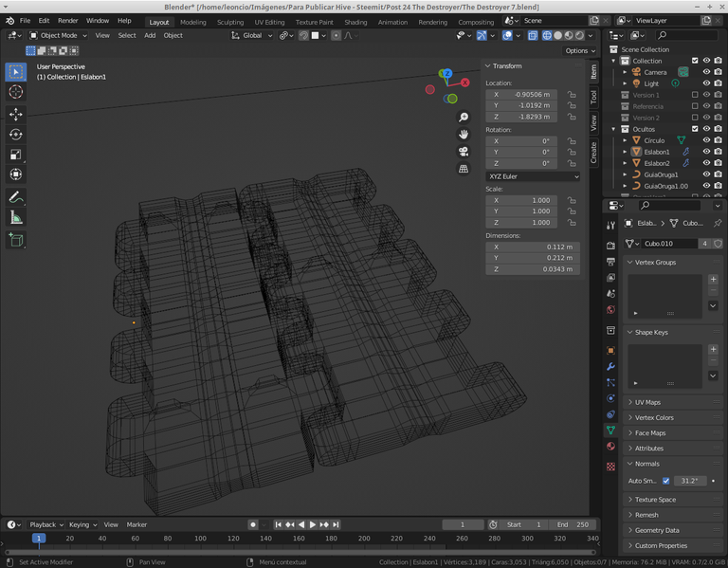The width and height of the screenshot is (728, 568).
Task: Disable Eslabon2 in renders camera icon
Action: [x=718, y=163]
